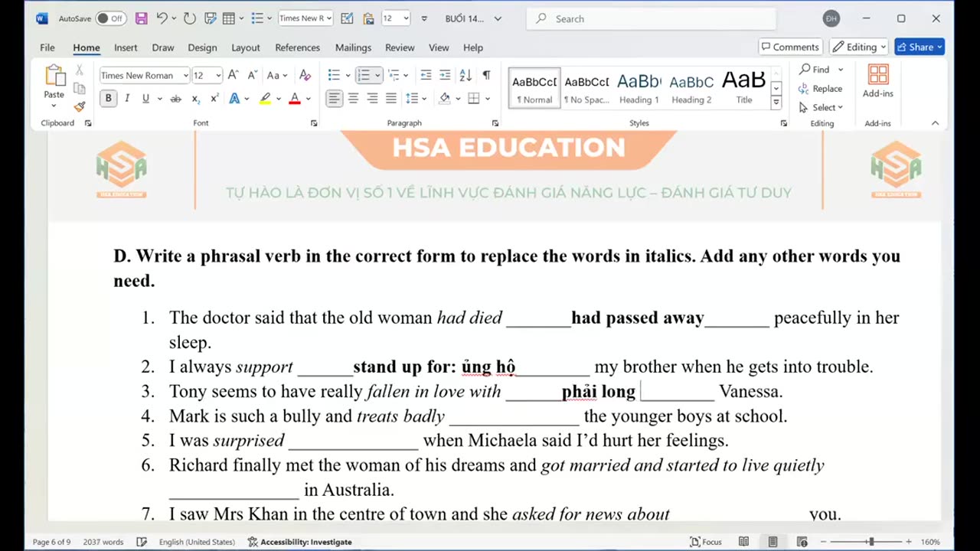Switch to the Insert tab
The width and height of the screenshot is (980, 551).
point(126,47)
